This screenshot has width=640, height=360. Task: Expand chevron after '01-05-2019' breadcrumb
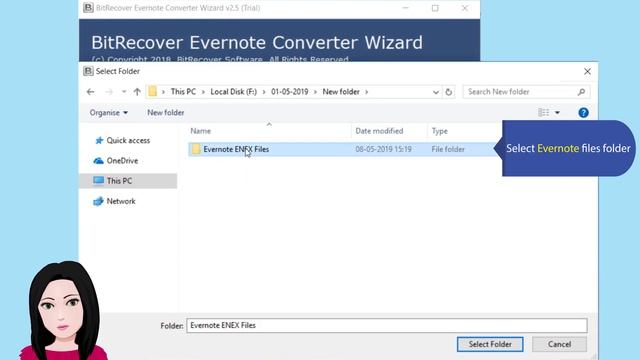coord(315,92)
